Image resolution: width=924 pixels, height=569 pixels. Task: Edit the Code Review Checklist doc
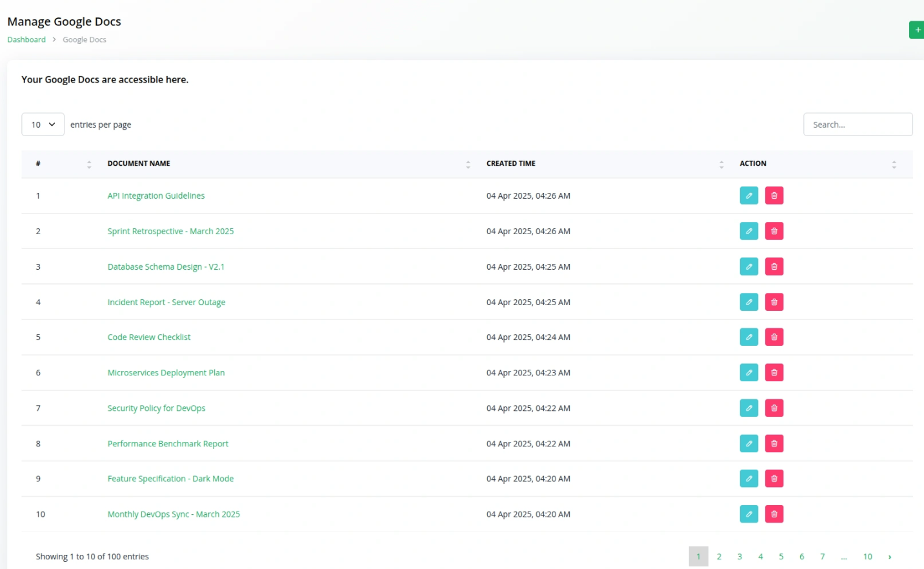coord(748,337)
